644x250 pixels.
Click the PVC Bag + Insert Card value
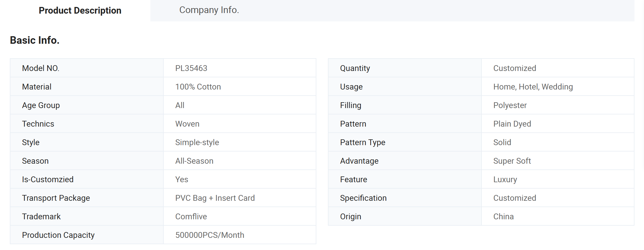(215, 198)
